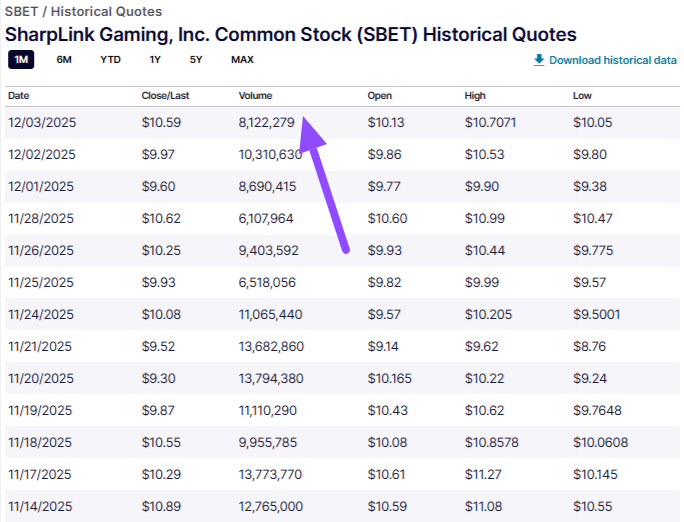Select volume value 13,794,380
684x522 pixels.
coord(271,379)
